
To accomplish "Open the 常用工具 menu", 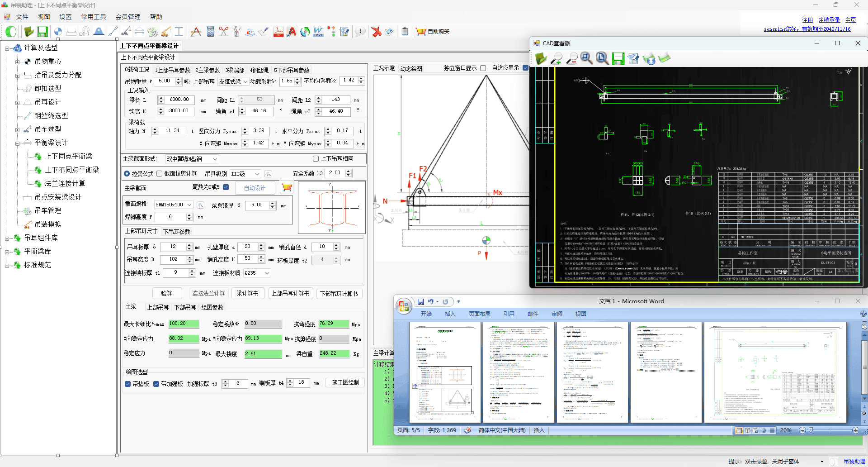I will pos(93,17).
